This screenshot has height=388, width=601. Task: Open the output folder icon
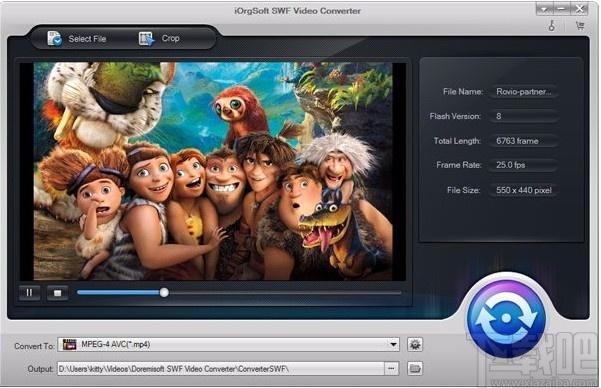415,369
